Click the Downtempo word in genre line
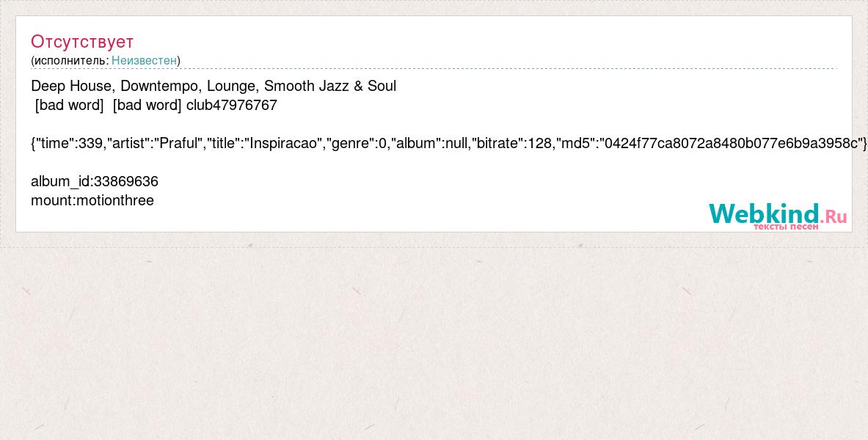868x440 pixels. tap(157, 87)
